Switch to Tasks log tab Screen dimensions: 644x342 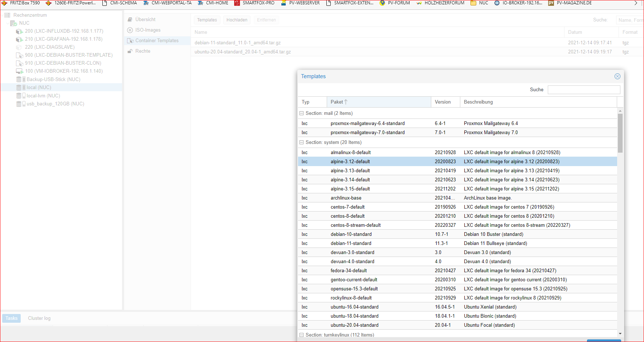12,318
